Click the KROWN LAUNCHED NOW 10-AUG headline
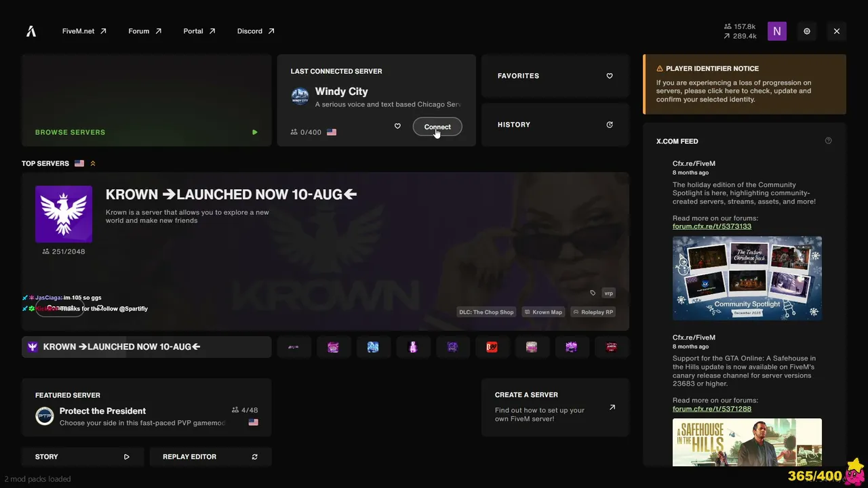Viewport: 868px width, 488px height. pos(231,195)
